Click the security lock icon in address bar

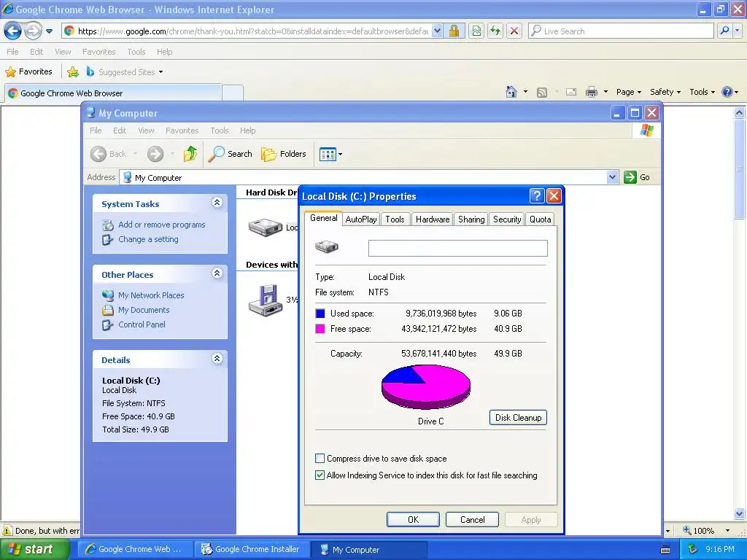coord(454,31)
